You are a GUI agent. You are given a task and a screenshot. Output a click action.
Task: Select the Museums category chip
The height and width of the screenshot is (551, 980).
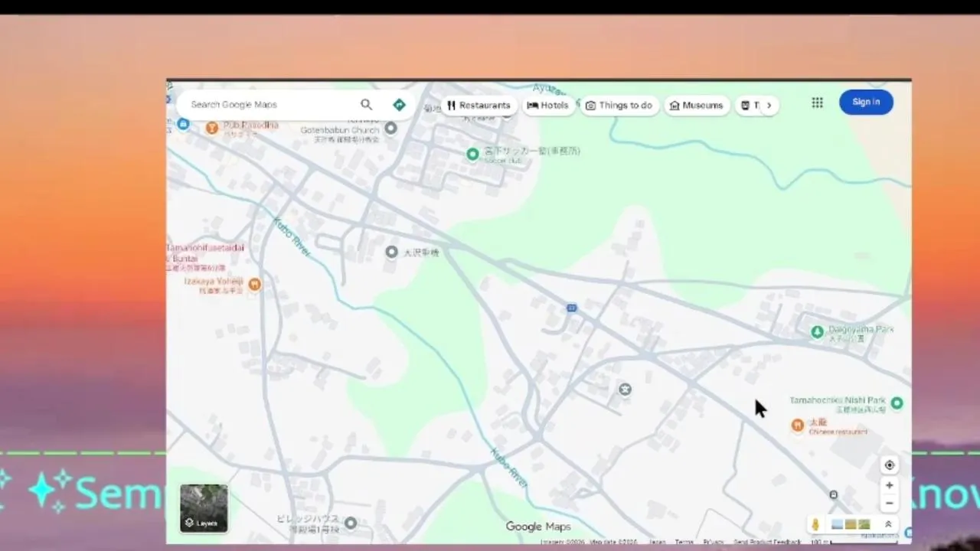(x=696, y=106)
